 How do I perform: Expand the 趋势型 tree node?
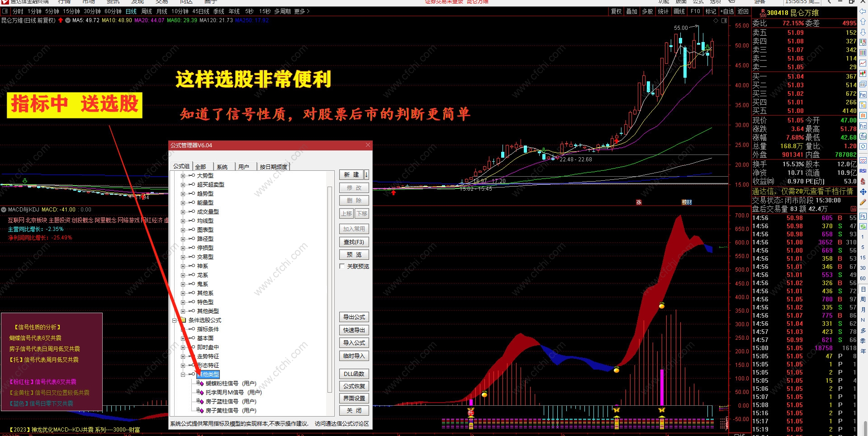183,194
